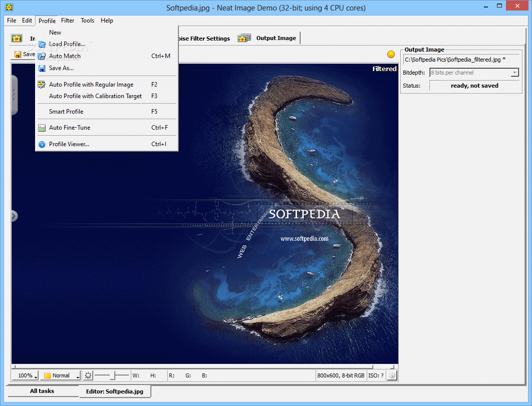Open the 100% zoom level dropdown

click(26, 375)
